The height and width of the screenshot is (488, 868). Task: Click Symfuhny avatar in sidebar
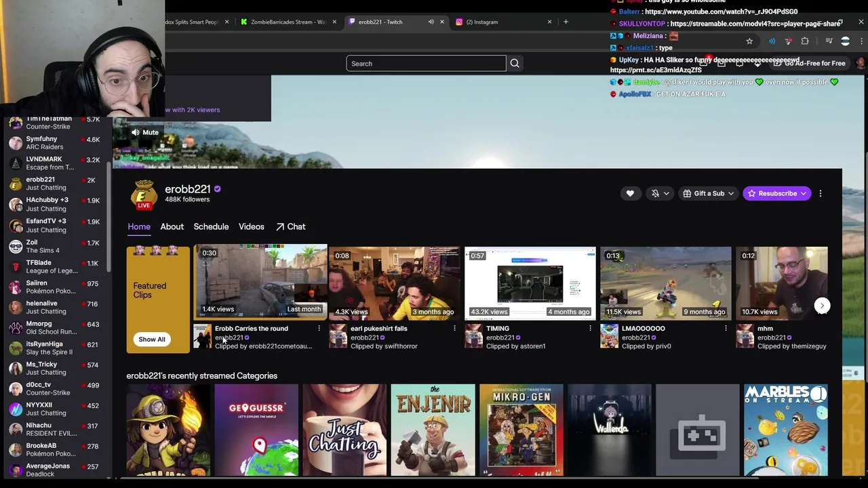point(16,143)
